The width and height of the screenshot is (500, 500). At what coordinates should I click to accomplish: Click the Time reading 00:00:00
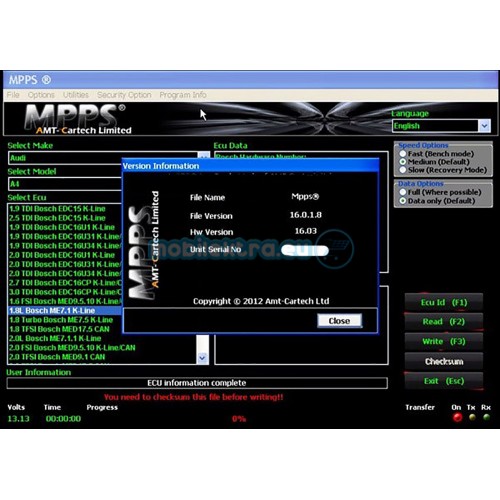pyautogui.click(x=63, y=419)
